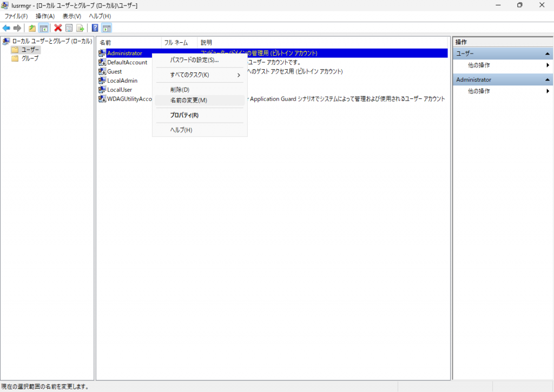The height and width of the screenshot is (392, 554).
Task: Click the red X delete toolbar icon
Action: coord(58,28)
